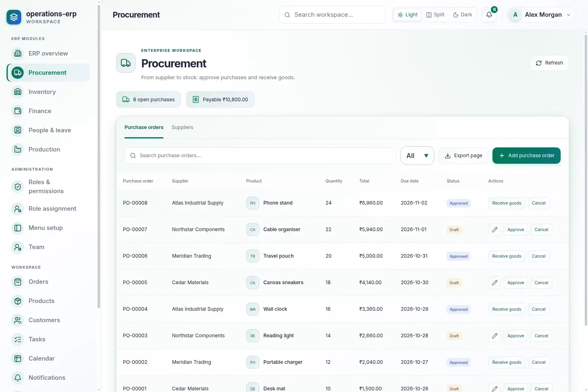
Task: Select the Purchase orders tab
Action: tap(144, 127)
